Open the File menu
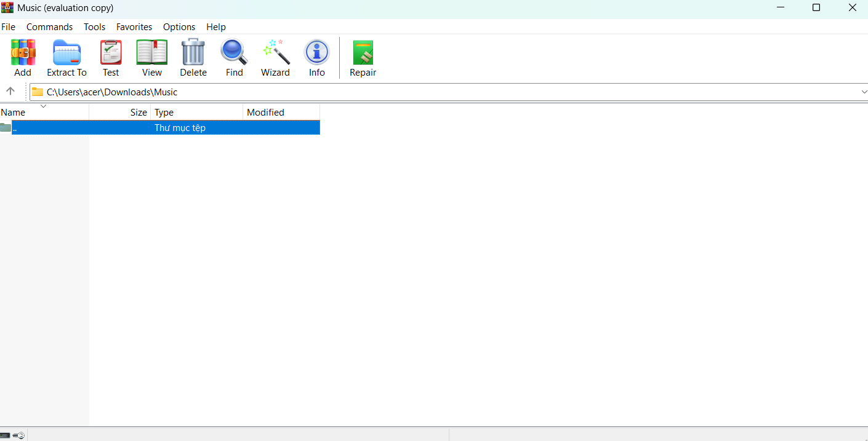This screenshot has height=441, width=868. pyautogui.click(x=8, y=26)
